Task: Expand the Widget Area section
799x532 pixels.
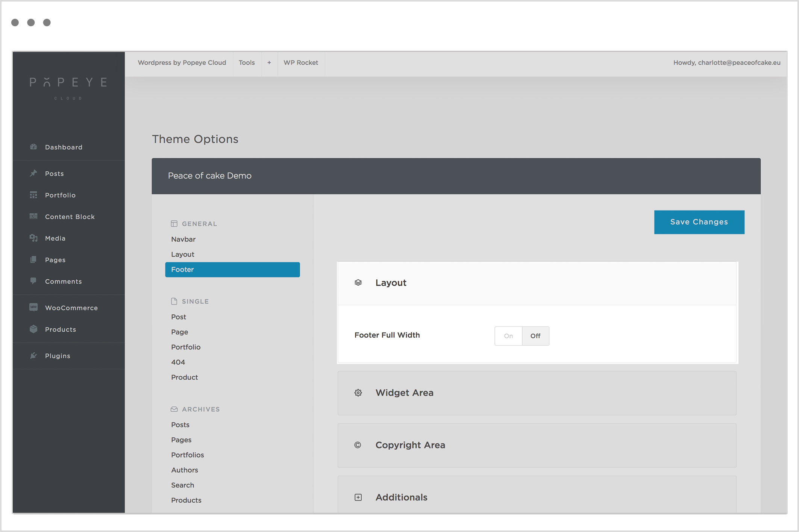Action: 537,393
